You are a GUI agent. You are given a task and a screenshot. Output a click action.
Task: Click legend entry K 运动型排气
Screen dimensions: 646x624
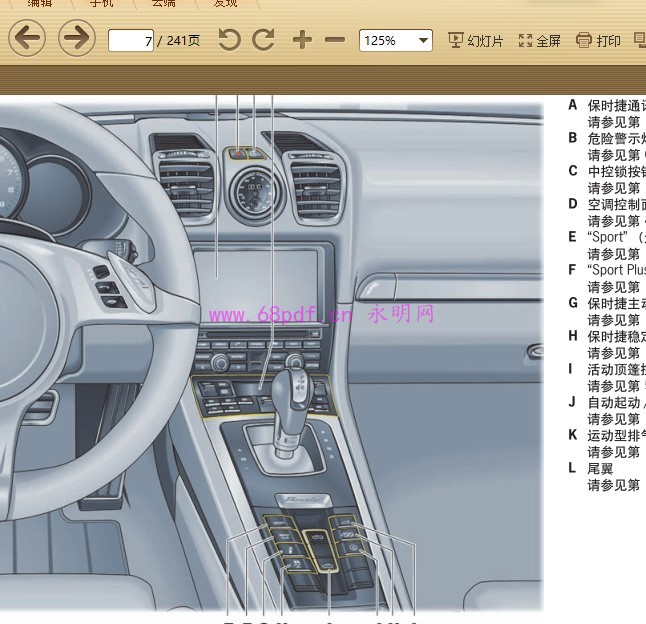[607, 435]
